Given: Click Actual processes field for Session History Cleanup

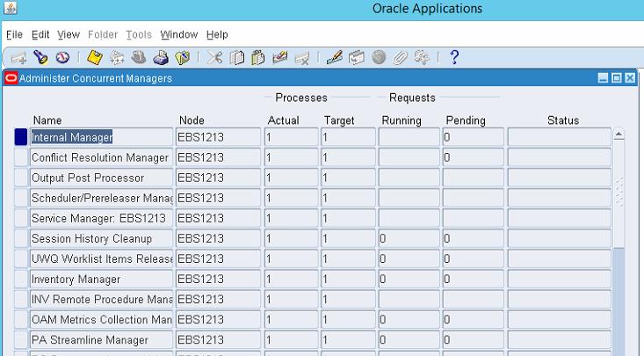Looking at the screenshot, I should [291, 238].
